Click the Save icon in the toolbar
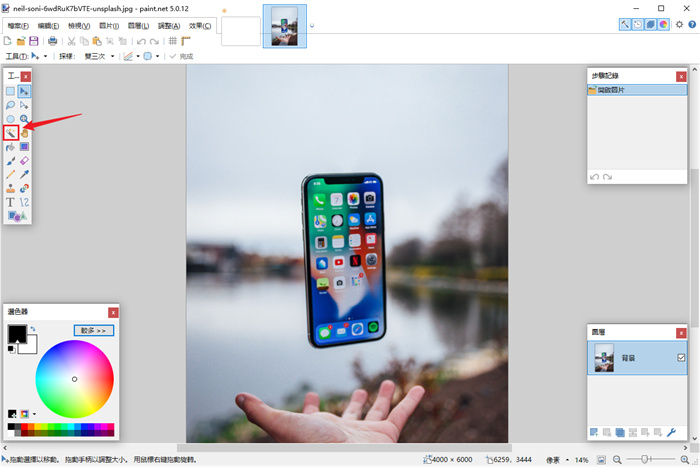The height and width of the screenshot is (467, 700). coord(34,41)
